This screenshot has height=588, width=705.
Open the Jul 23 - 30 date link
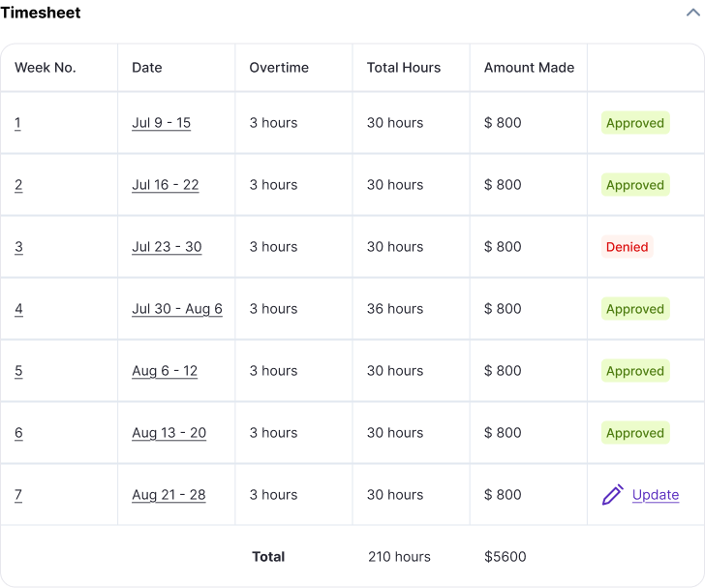coord(167,247)
